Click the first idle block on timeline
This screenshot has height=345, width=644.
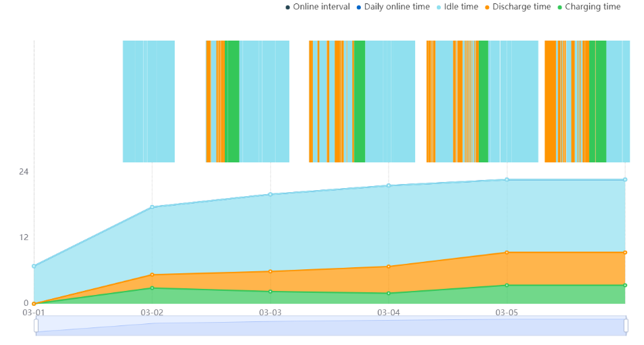(149, 101)
